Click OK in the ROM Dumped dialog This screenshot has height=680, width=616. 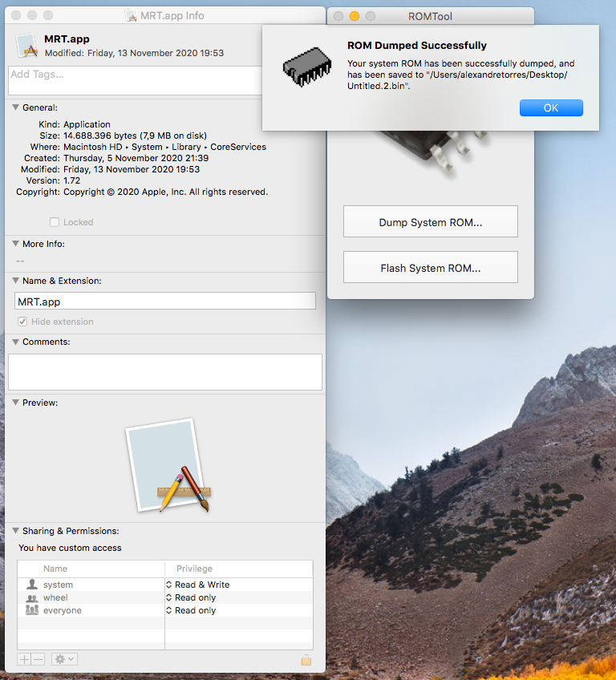pyautogui.click(x=551, y=107)
